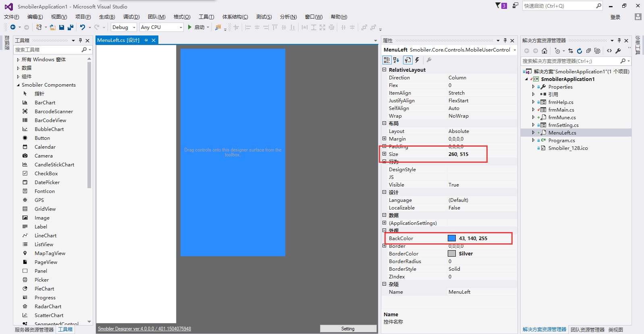Collapse all items in Solution Explorer
This screenshot has width=644, height=334.
(588, 51)
